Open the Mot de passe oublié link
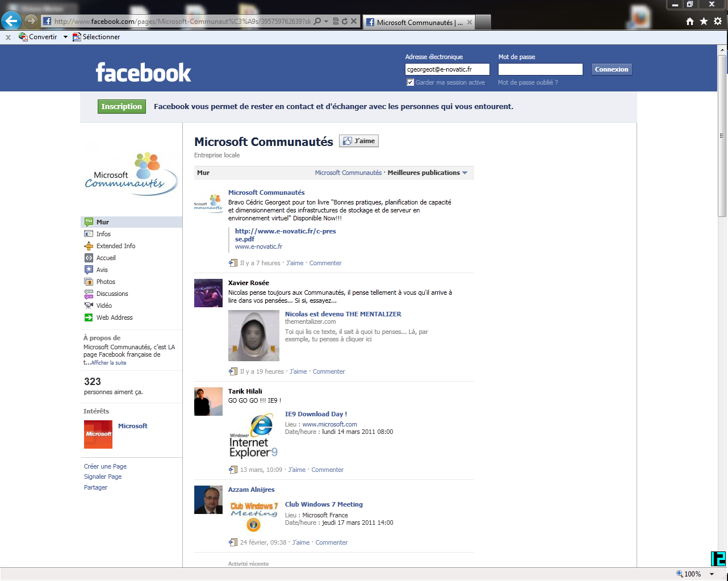Image resolution: width=728 pixels, height=581 pixels. 528,82
